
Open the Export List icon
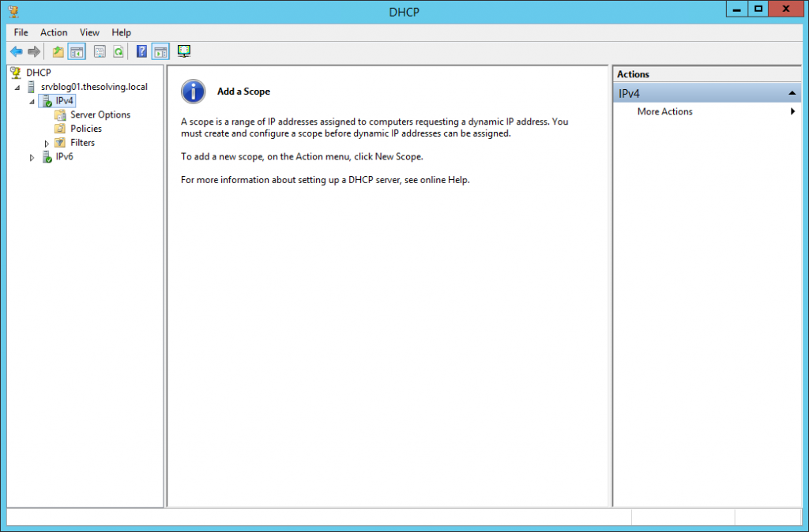tap(99, 51)
